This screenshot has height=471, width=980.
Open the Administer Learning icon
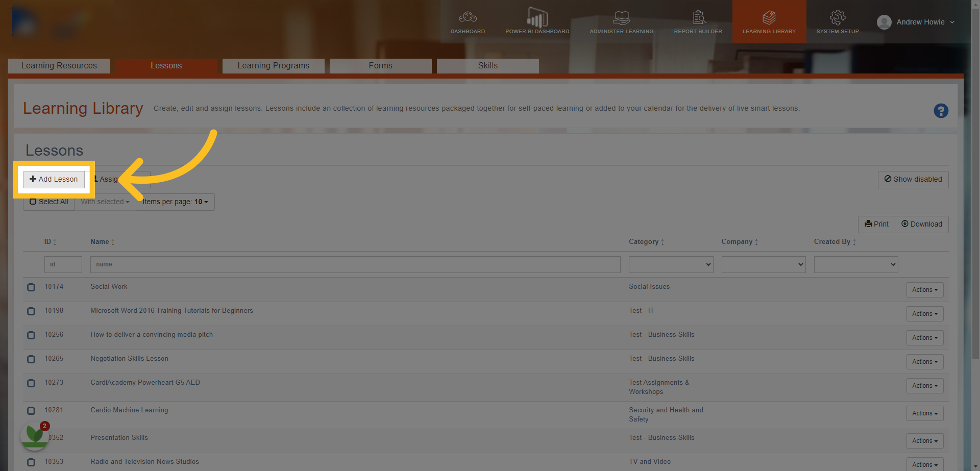click(621, 17)
